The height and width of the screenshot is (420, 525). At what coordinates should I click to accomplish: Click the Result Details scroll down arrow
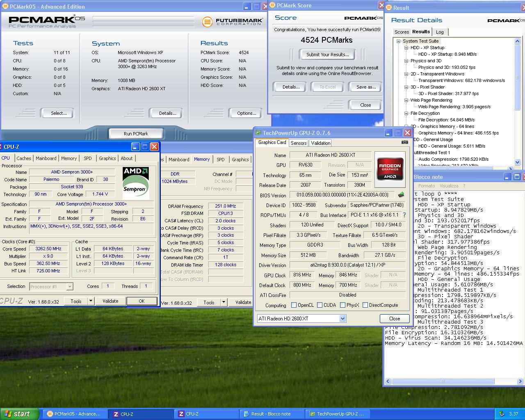(x=517, y=162)
